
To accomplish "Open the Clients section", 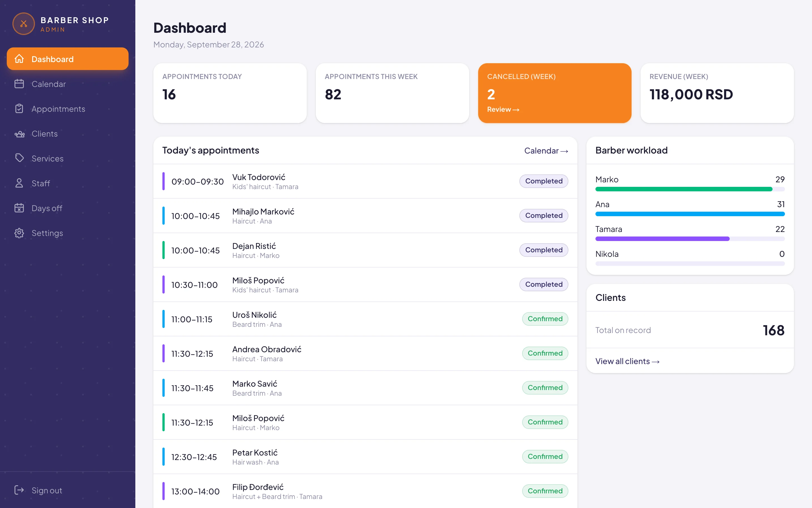I will coord(67,133).
